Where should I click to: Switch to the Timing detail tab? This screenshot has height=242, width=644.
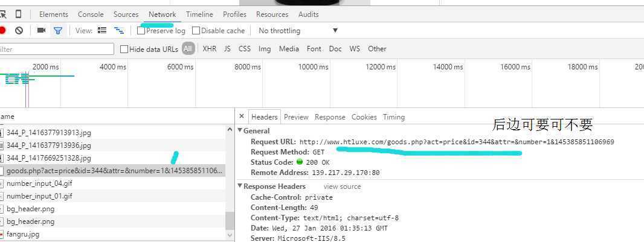coord(394,117)
